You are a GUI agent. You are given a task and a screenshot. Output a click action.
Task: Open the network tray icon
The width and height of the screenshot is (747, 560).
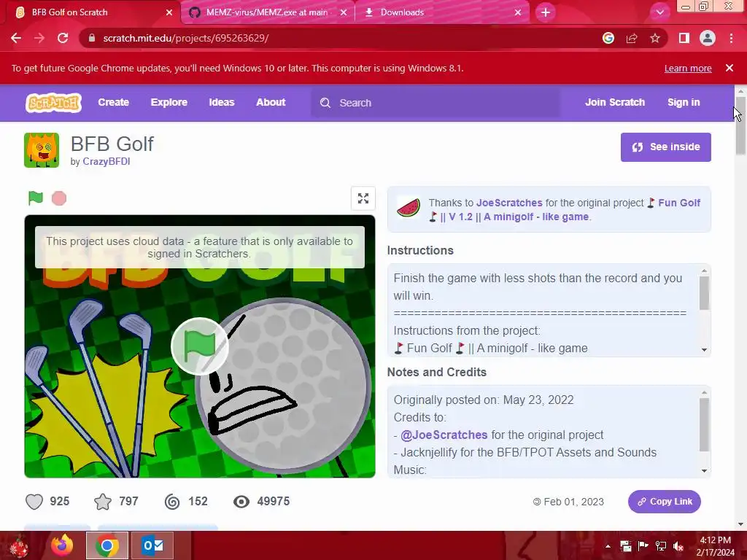pyautogui.click(x=661, y=546)
